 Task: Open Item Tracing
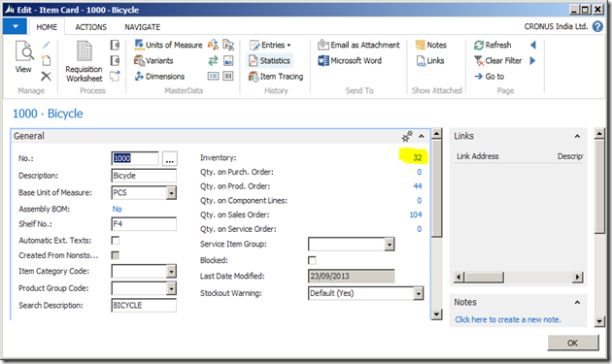(x=276, y=76)
